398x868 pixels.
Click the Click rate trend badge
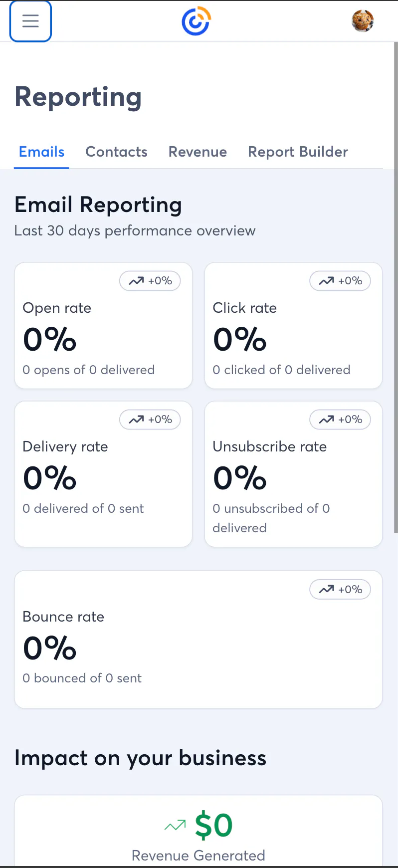[x=340, y=281]
